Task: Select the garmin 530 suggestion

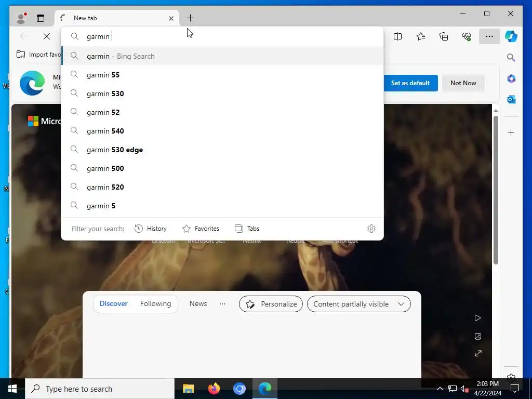Action: pyautogui.click(x=222, y=94)
